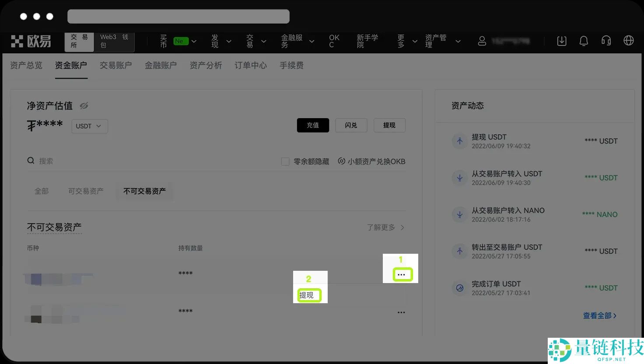Open the 手续费 tab
This screenshot has height=364, width=644.
click(x=291, y=65)
